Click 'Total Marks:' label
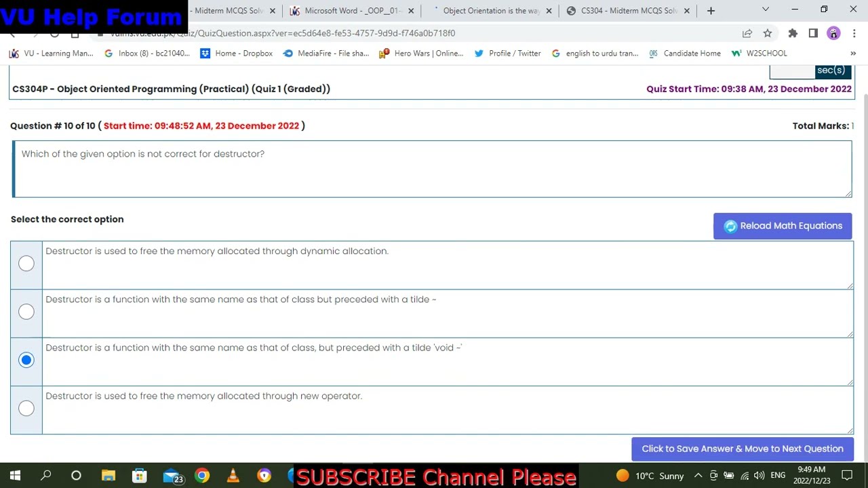The width and height of the screenshot is (868, 488). tap(821, 126)
